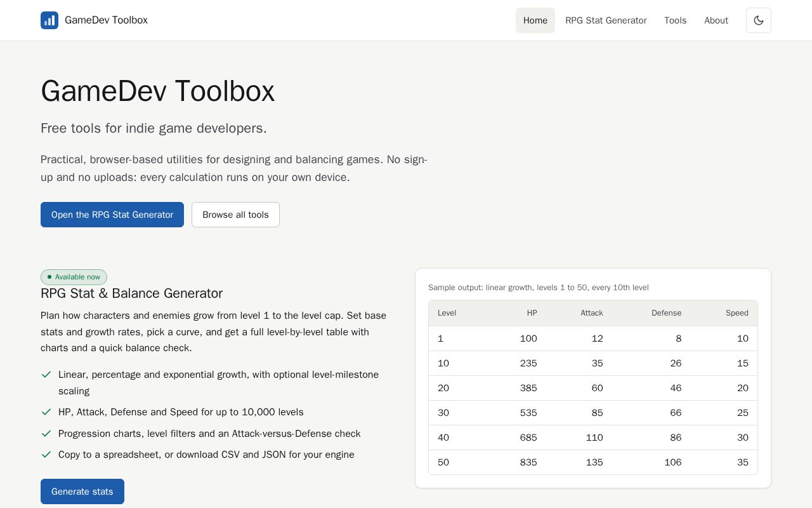Click the Browse all tools button

(x=235, y=215)
